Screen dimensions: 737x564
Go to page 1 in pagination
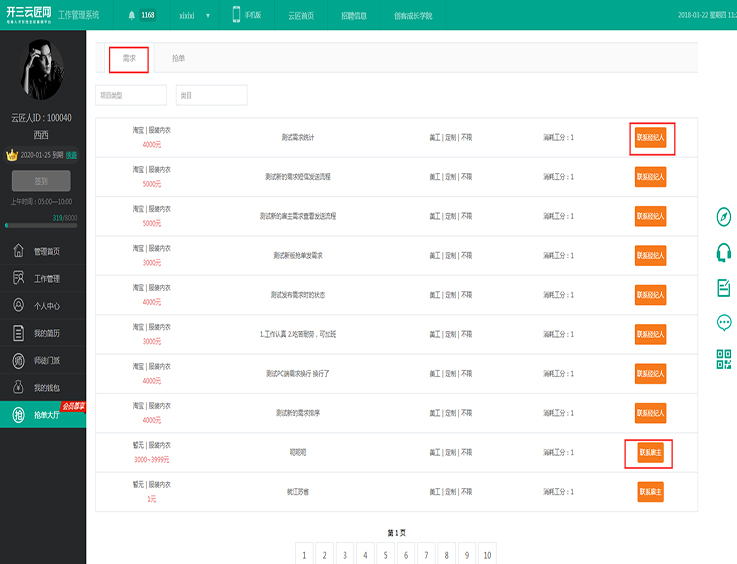coord(304,555)
